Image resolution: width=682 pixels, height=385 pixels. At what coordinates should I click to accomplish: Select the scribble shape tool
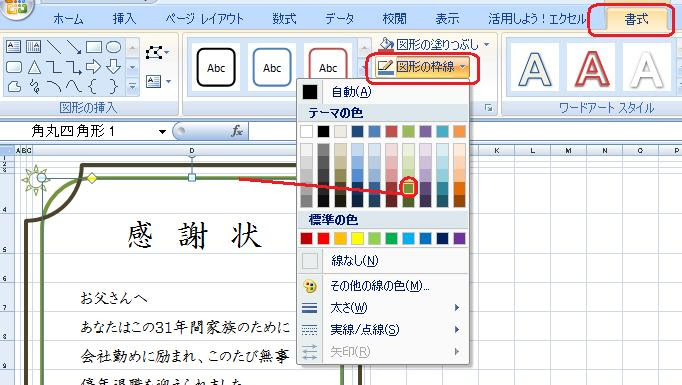coord(34,87)
